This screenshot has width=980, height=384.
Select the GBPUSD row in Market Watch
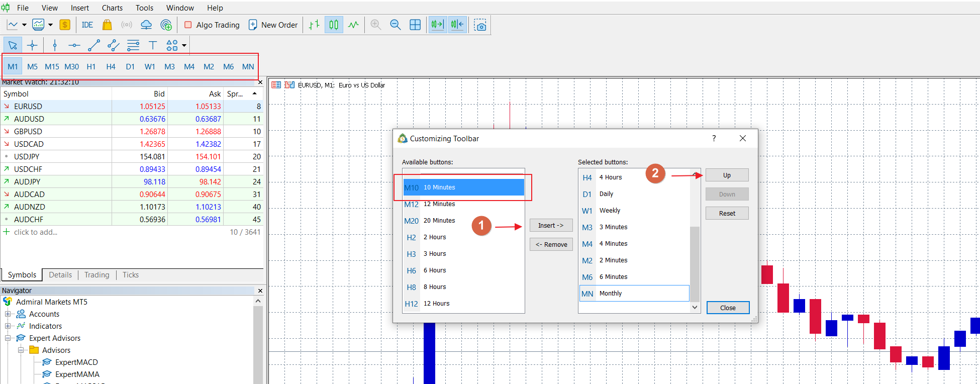tap(132, 131)
